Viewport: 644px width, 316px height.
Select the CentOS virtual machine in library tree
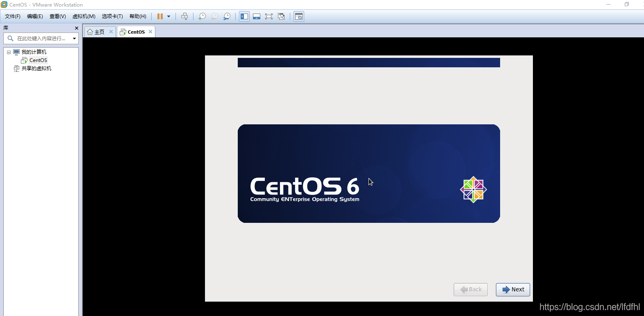click(x=38, y=60)
